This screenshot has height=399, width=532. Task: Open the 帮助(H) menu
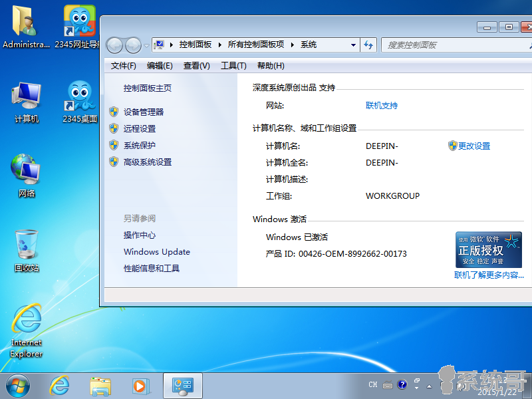coord(271,65)
